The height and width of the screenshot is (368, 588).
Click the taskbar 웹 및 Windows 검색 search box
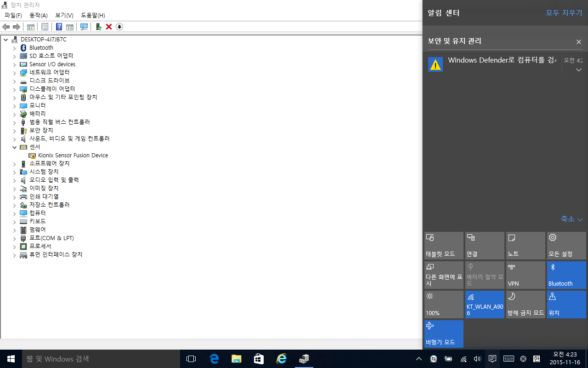[x=101, y=359]
